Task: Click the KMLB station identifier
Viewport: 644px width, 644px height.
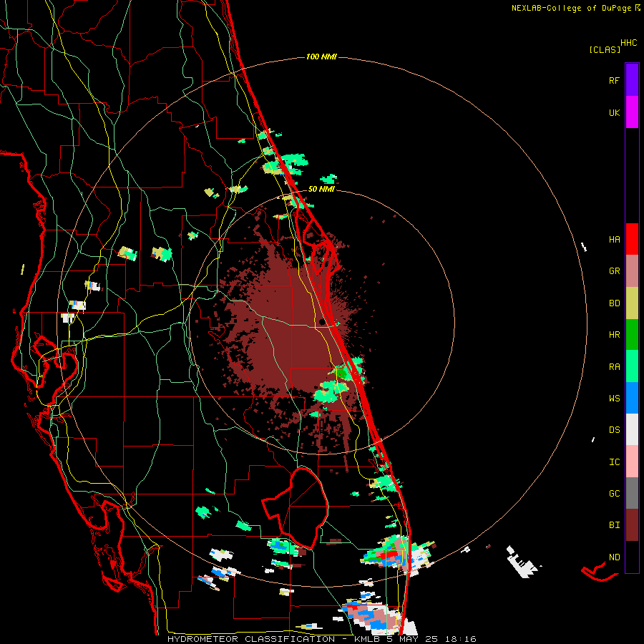Action: [369, 639]
